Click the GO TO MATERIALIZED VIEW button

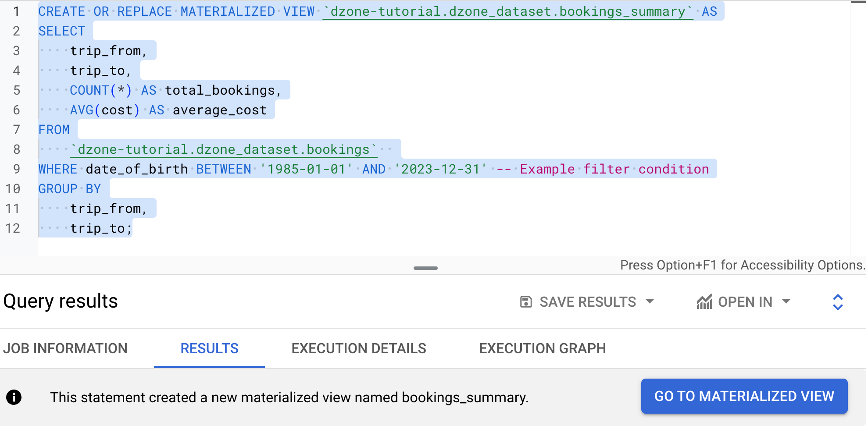coord(744,396)
